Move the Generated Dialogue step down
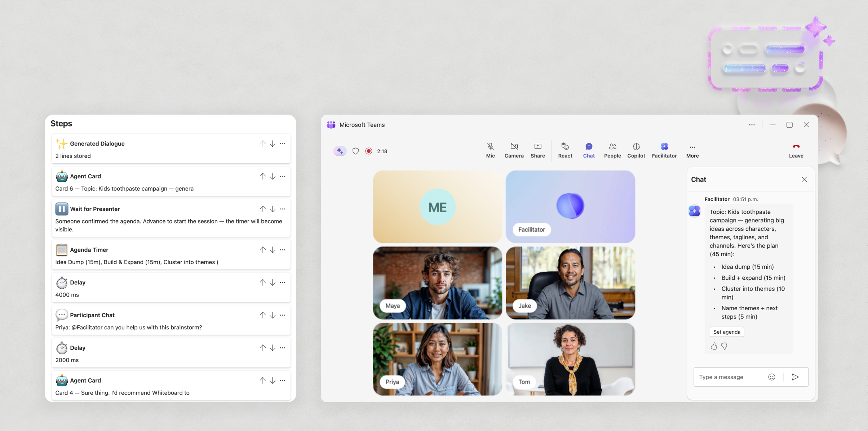The width and height of the screenshot is (868, 431). pos(273,144)
